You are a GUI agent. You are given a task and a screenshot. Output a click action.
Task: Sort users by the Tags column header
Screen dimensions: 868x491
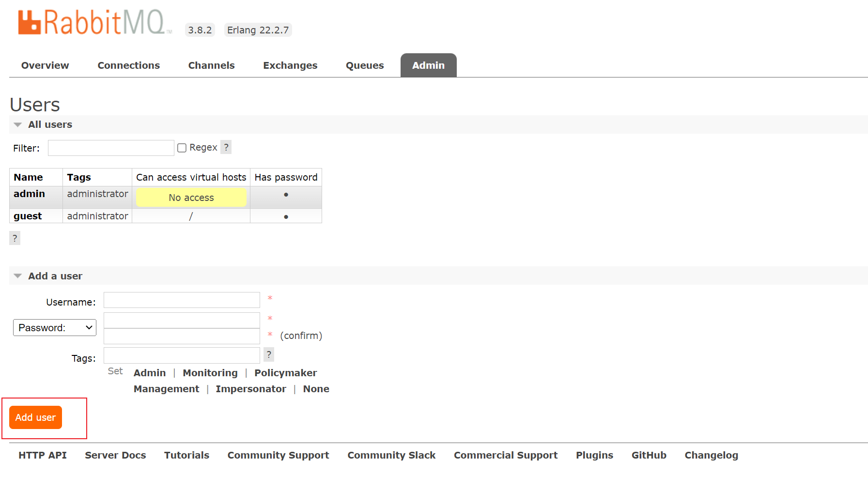point(79,177)
